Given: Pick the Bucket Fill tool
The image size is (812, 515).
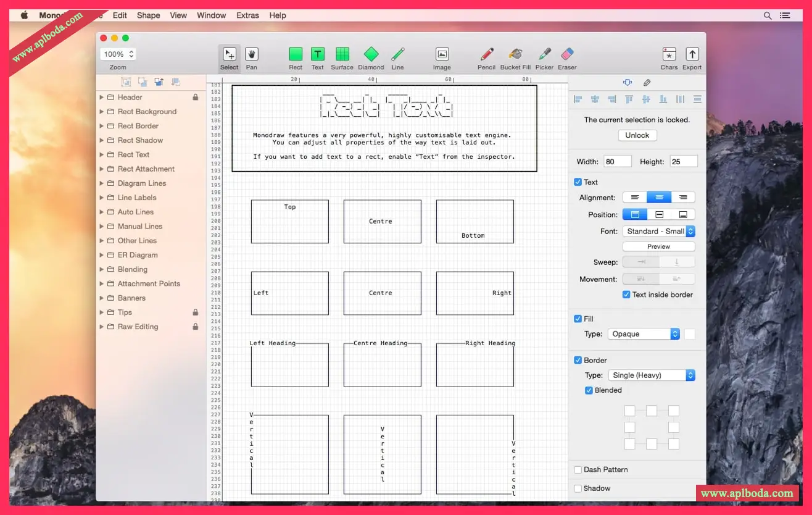Looking at the screenshot, I should click(515, 54).
